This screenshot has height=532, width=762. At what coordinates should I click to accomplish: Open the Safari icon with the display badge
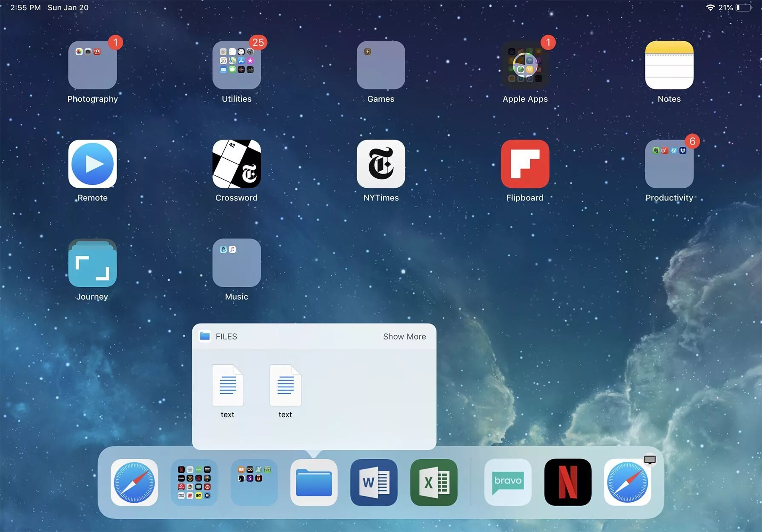click(x=627, y=482)
